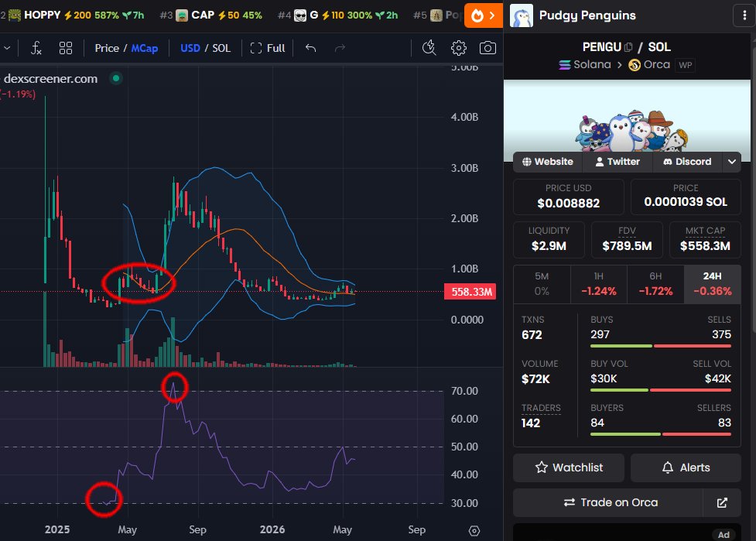Click the PRICE USD $0.008882 box
The width and height of the screenshot is (756, 541).
[569, 197]
